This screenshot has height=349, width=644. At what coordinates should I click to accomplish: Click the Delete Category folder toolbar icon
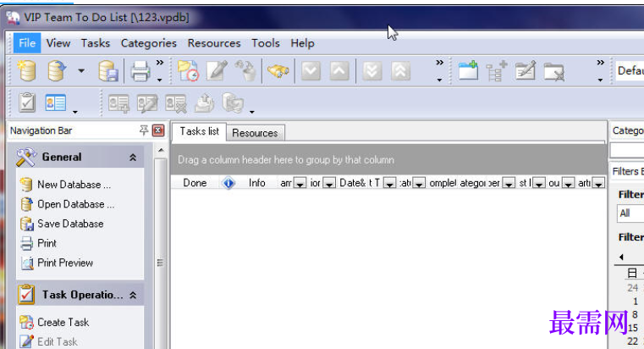pyautogui.click(x=554, y=71)
